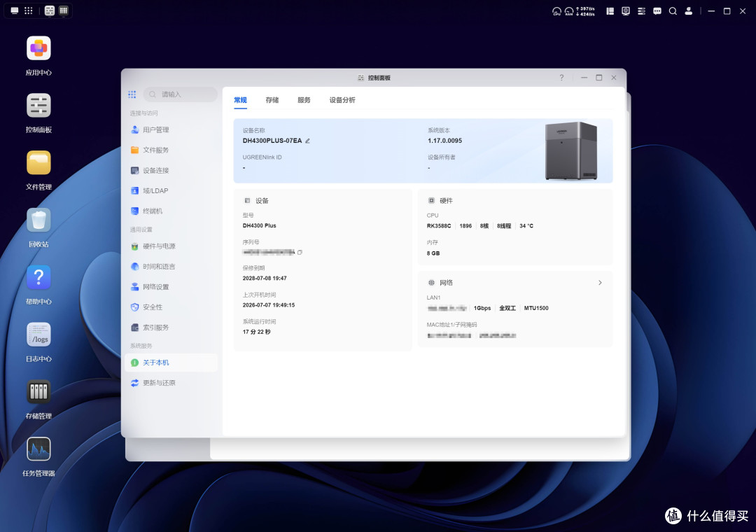Click system version 1.17.0.0095
The width and height of the screenshot is (756, 532).
coord(444,141)
